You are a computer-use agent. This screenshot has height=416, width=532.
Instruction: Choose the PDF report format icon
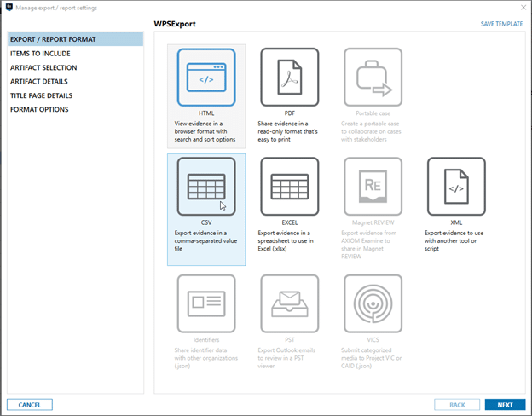[290, 78]
